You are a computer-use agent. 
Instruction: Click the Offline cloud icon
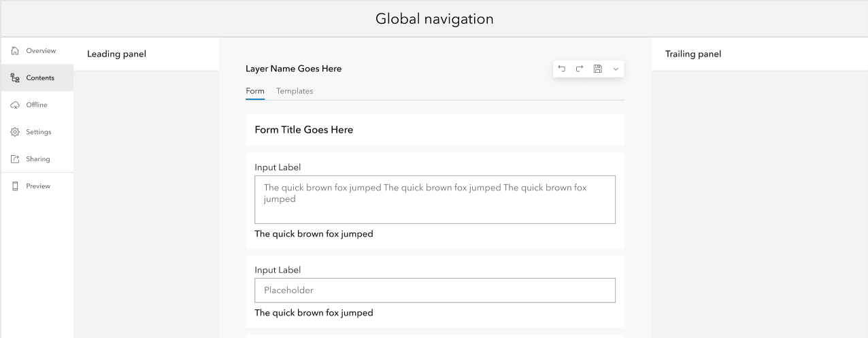15,105
